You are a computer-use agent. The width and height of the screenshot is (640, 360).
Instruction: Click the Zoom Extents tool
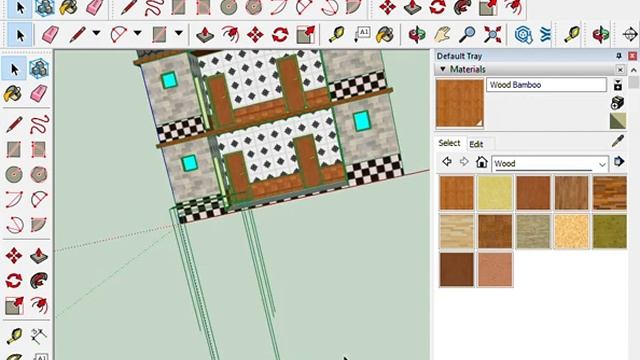[492, 34]
